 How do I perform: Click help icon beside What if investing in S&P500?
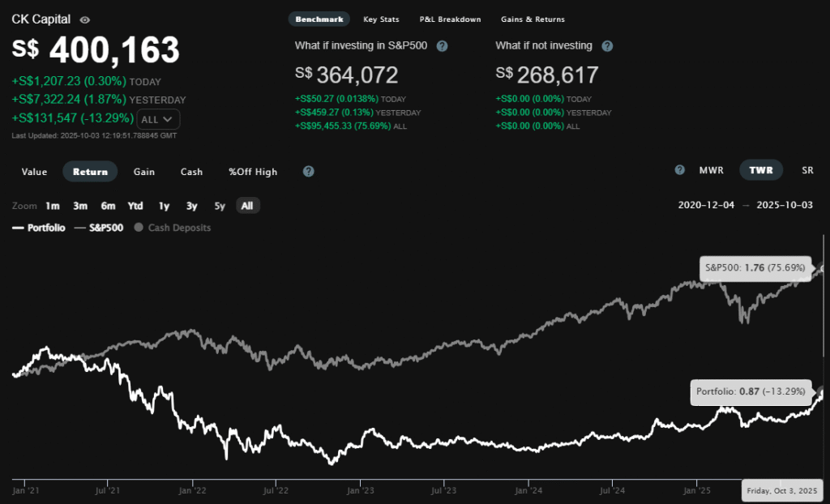[x=442, y=46]
